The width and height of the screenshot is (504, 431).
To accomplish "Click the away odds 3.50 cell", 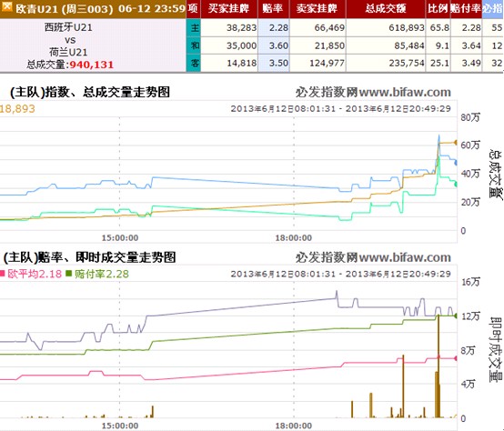I will tap(274, 63).
